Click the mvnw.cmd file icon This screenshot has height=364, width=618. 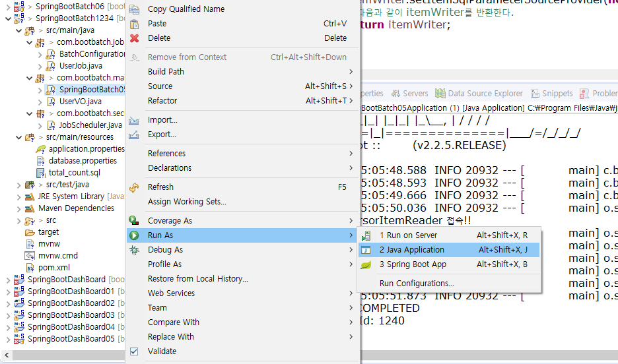click(30, 256)
